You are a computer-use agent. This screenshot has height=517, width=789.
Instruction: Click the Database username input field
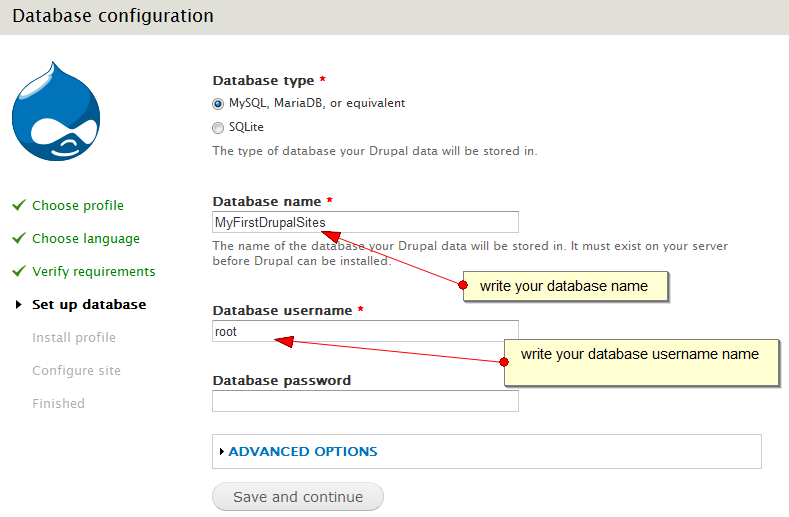click(x=365, y=331)
